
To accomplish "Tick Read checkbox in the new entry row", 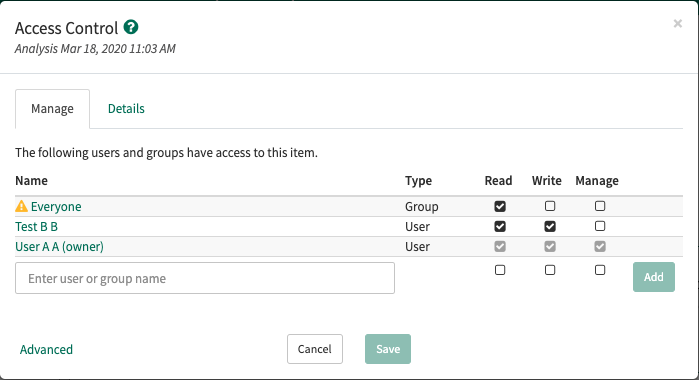I will pos(500,270).
